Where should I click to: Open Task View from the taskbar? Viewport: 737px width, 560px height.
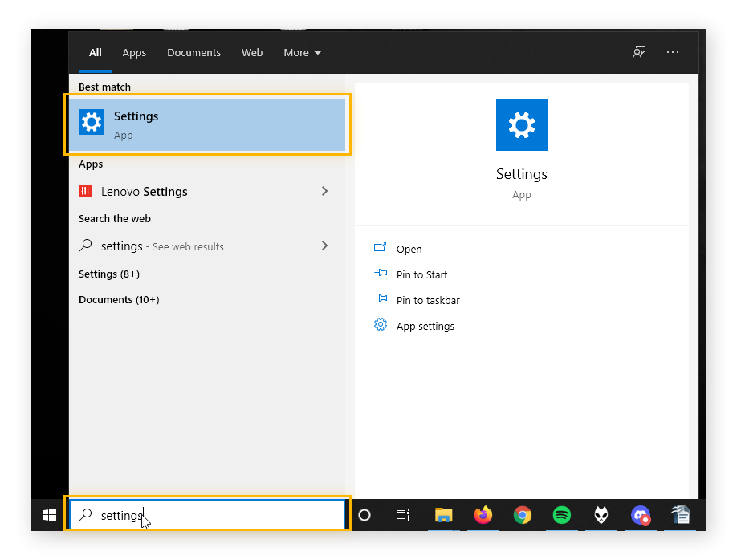point(404,515)
